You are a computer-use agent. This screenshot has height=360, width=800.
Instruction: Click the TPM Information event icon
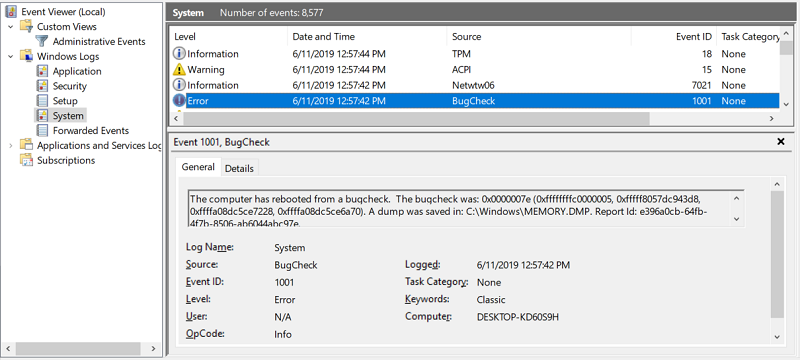(x=179, y=54)
